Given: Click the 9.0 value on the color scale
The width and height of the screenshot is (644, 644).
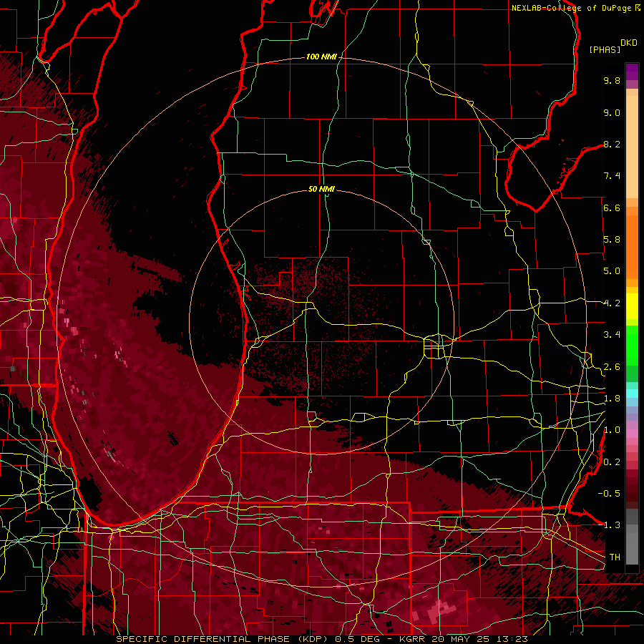Looking at the screenshot, I should click(612, 112).
